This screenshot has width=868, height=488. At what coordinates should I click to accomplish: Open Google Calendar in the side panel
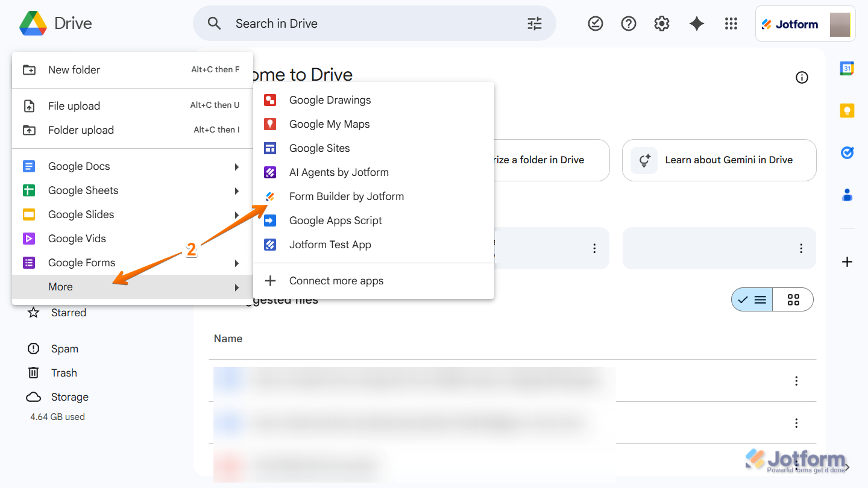(x=847, y=69)
